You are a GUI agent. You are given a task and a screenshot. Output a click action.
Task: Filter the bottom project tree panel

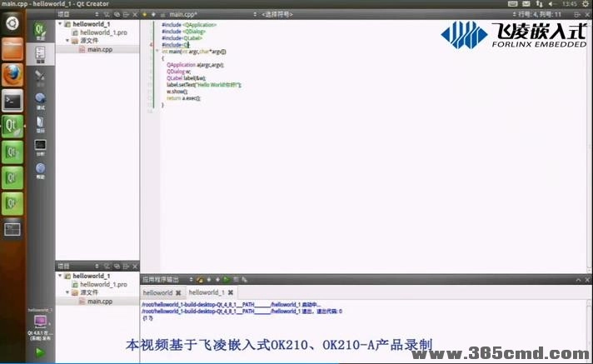107,267
